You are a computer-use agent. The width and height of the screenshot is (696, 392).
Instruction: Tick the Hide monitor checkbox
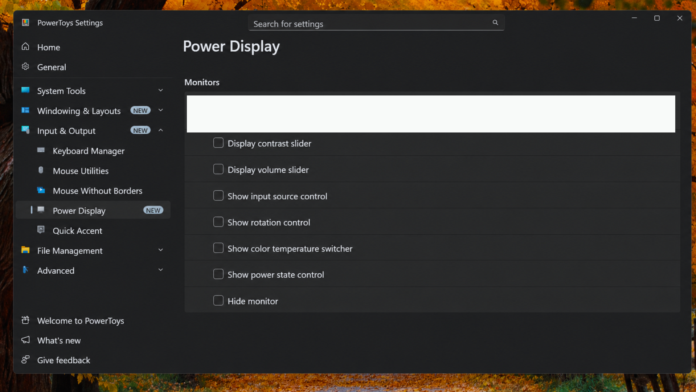tap(218, 301)
